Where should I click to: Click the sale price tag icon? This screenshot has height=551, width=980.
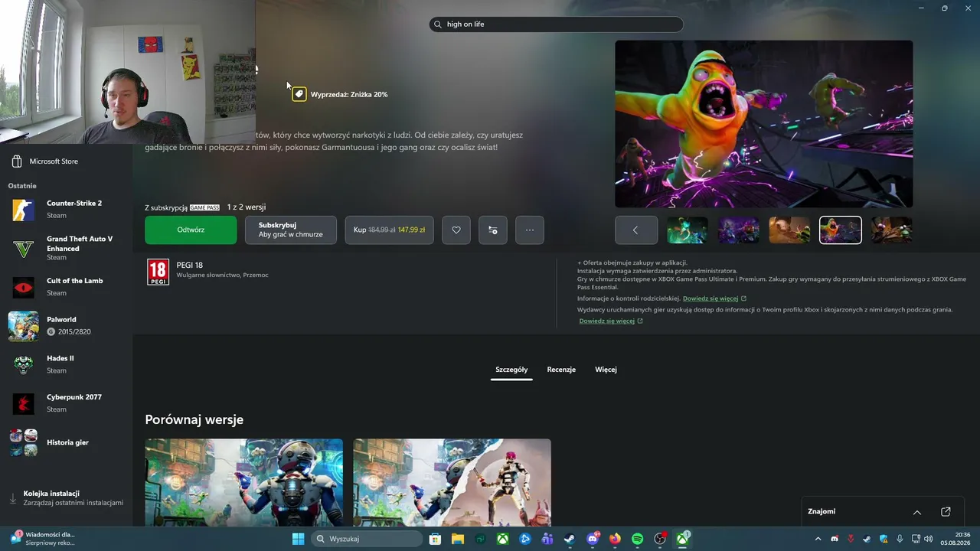pyautogui.click(x=299, y=94)
